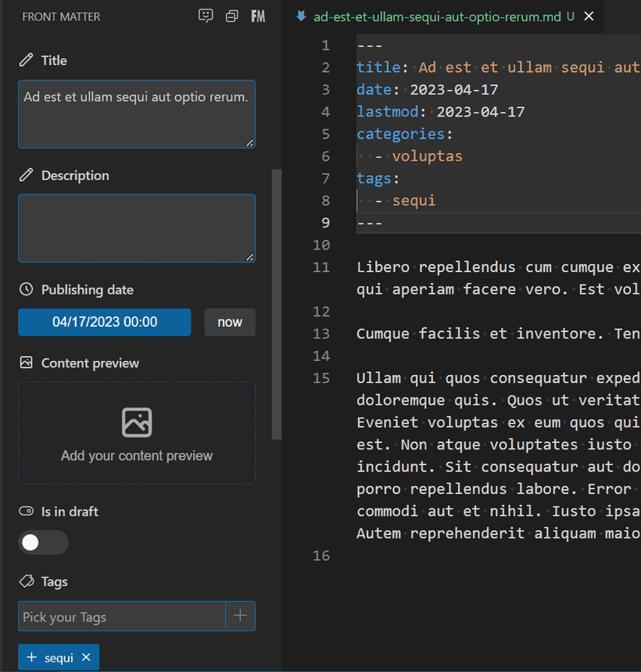Open the FM dashboard icon
This screenshot has width=641, height=672.
pos(258,16)
